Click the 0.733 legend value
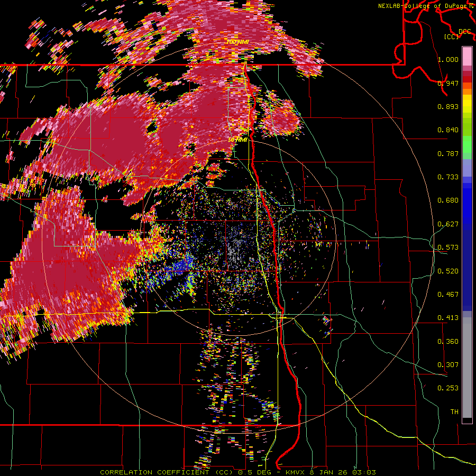 (448, 177)
